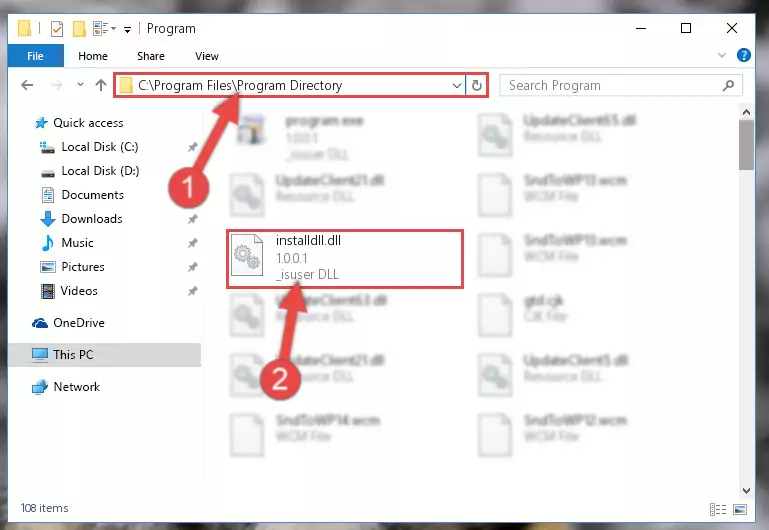Open the Help question mark icon
This screenshot has width=769, height=530.
[743, 55]
